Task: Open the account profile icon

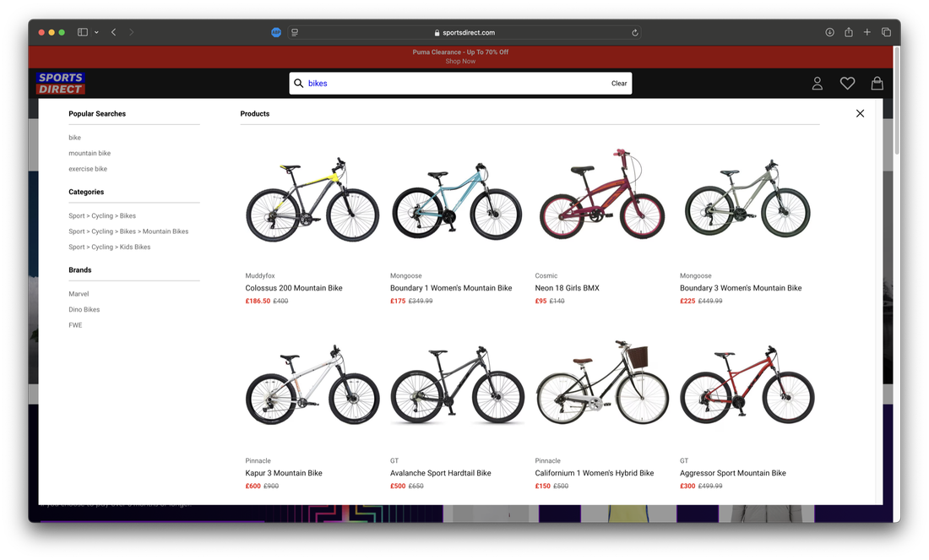Action: tap(817, 84)
